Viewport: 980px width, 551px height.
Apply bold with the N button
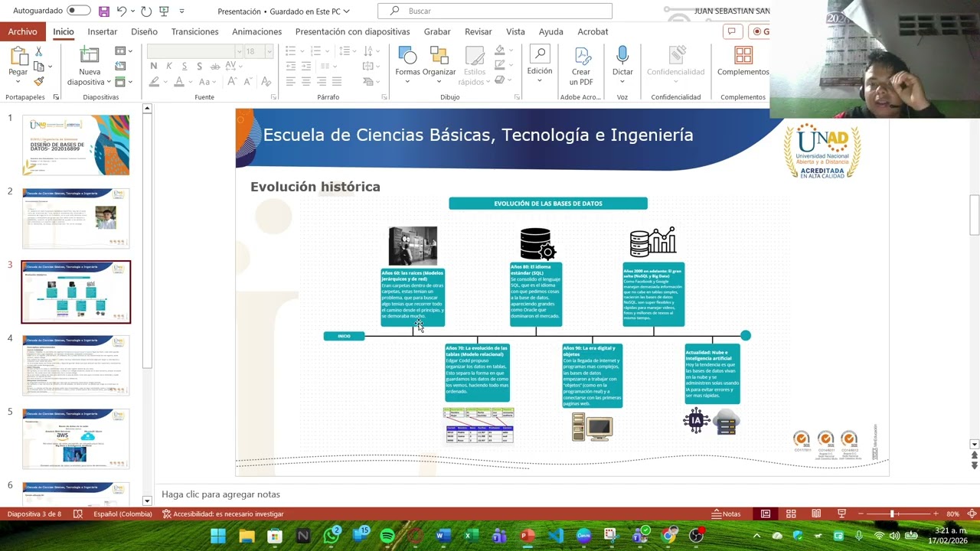[153, 67]
